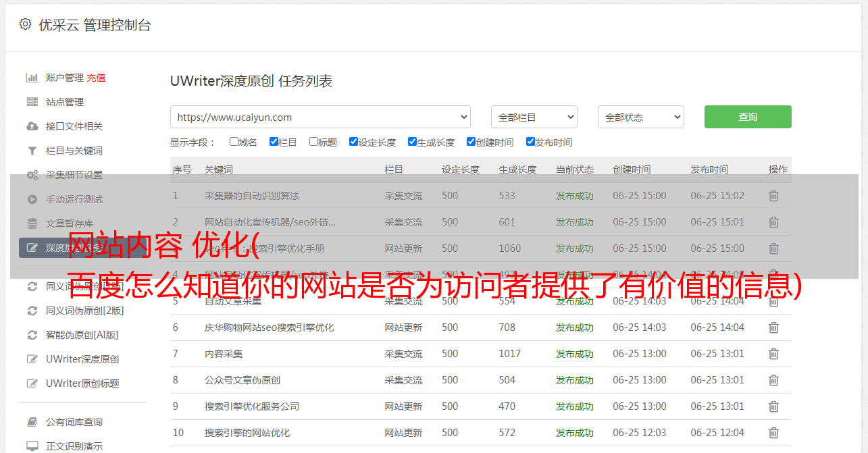Click generated length 1017 in row 7
The width and height of the screenshot is (868, 453).
510,354
